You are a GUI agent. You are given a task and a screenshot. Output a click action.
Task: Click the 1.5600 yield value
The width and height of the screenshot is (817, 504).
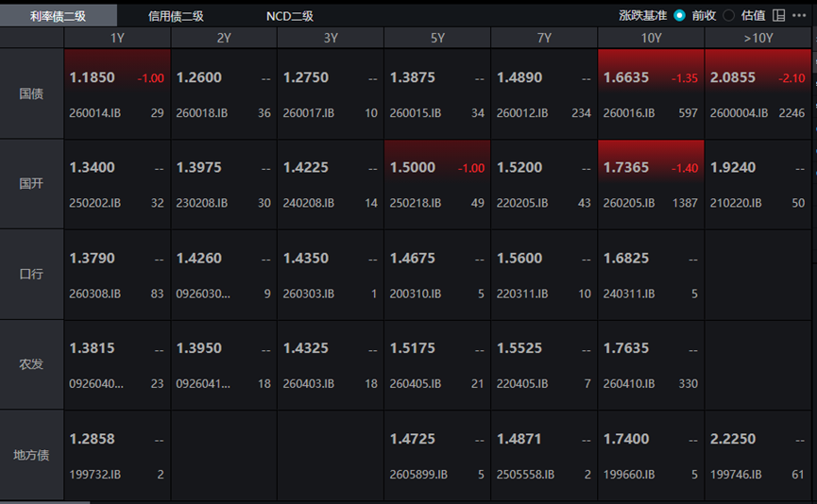519,259
